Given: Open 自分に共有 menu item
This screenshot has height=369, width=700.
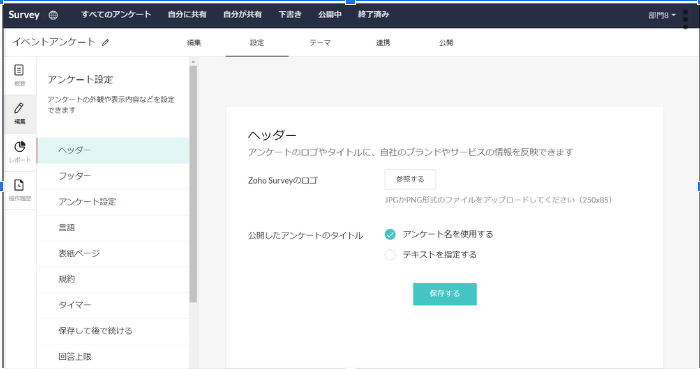Looking at the screenshot, I should (187, 15).
